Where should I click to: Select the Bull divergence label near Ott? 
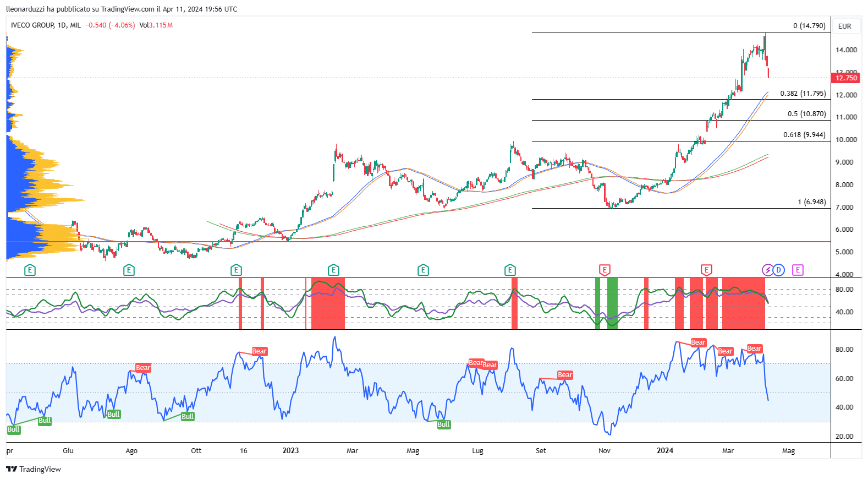coord(188,417)
